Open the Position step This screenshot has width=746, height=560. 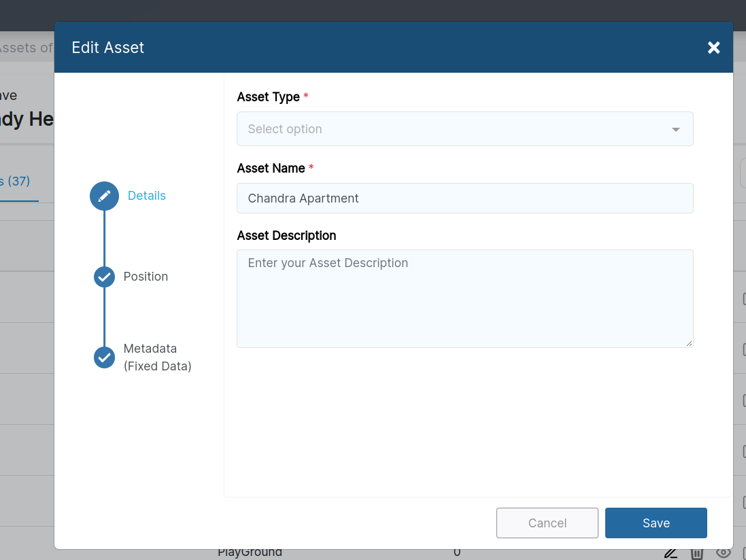pyautogui.click(x=146, y=277)
